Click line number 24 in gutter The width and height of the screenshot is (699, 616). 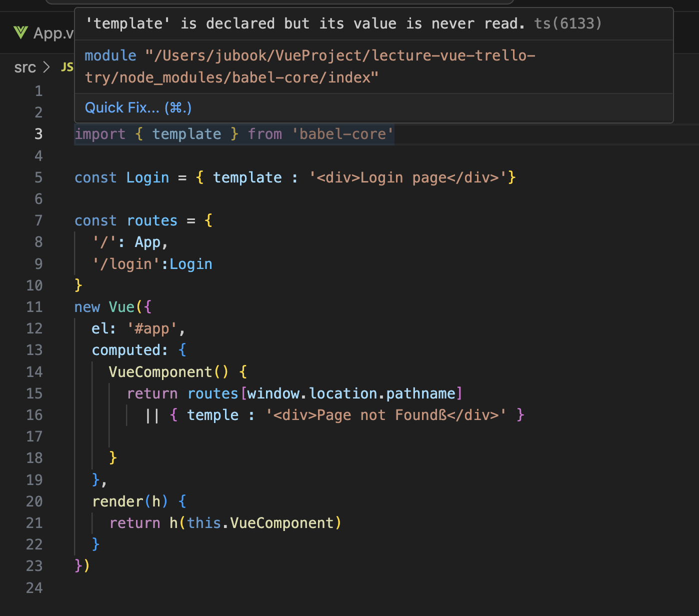click(x=34, y=588)
